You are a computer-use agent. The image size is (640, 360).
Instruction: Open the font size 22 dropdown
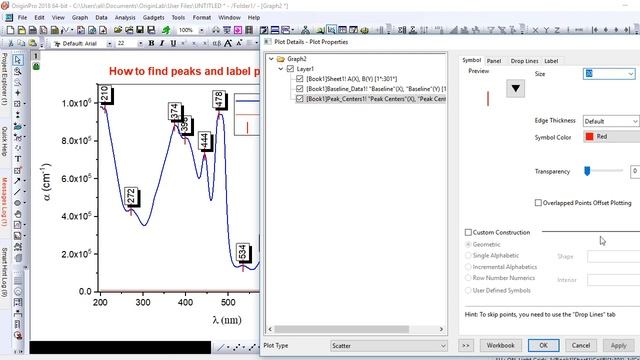point(140,44)
